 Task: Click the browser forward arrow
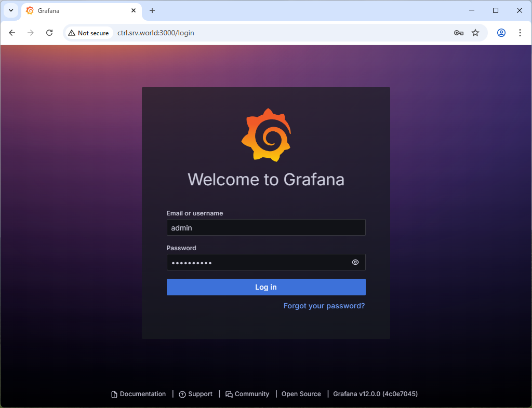[x=31, y=33]
